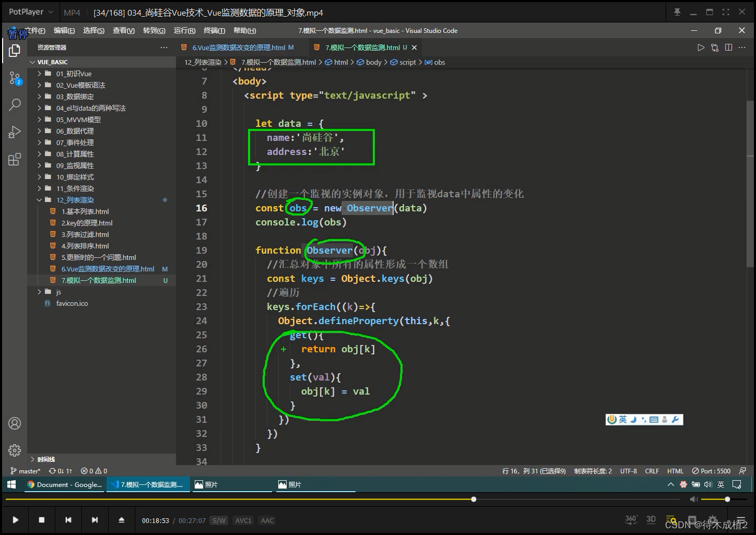Open Windows Start menu in video

11,484
